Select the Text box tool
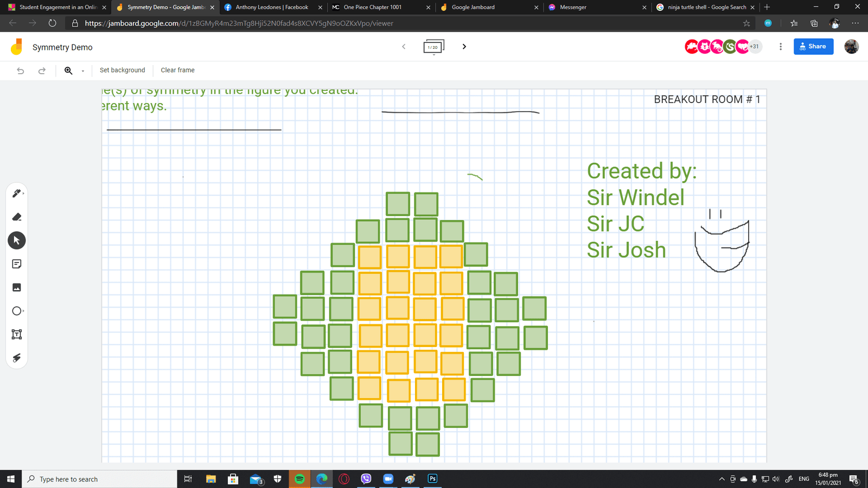 [x=16, y=335]
